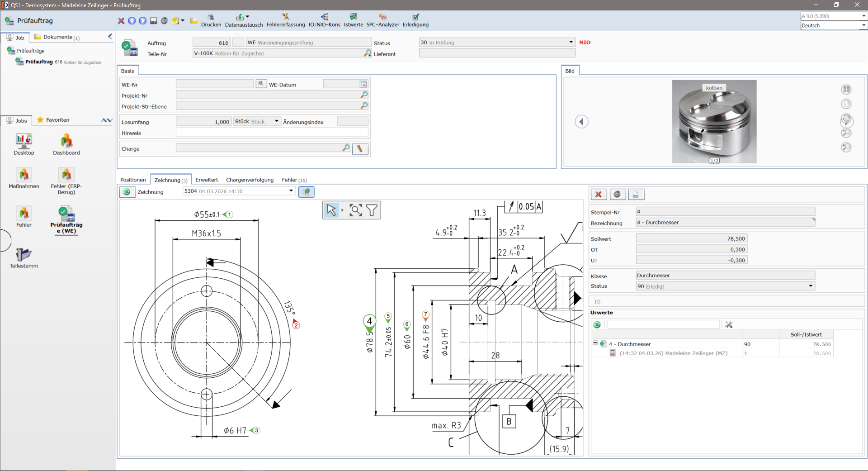This screenshot has width=868, height=471.
Task: Open the Erweitert tab
Action: point(207,180)
